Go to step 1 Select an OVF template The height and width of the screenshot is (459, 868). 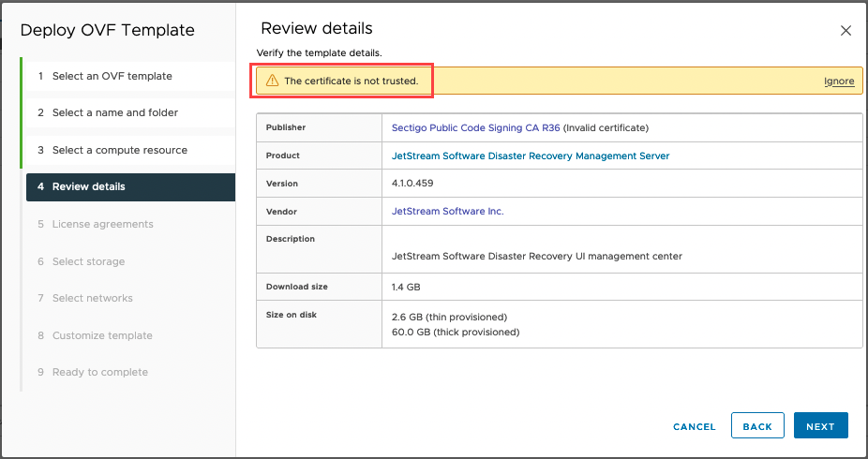click(112, 76)
